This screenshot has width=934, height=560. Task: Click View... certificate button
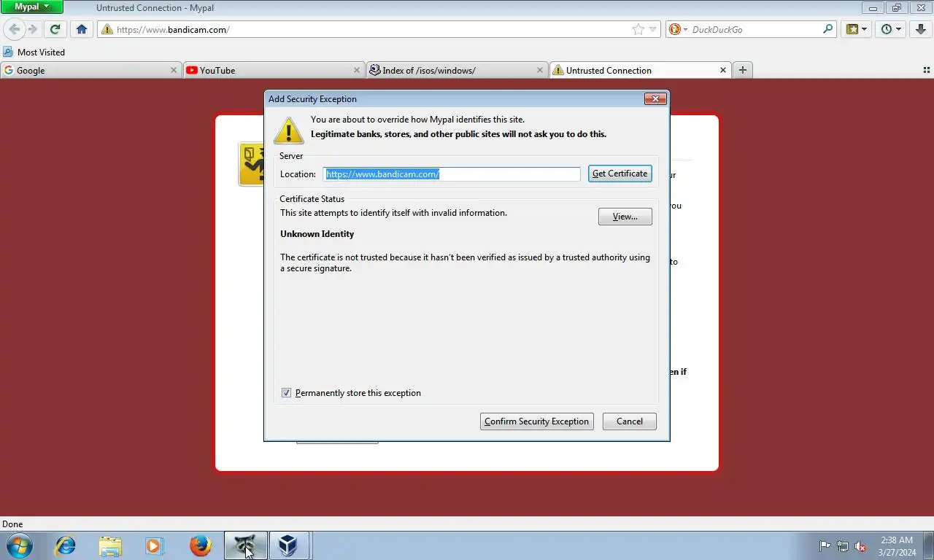[x=625, y=217]
